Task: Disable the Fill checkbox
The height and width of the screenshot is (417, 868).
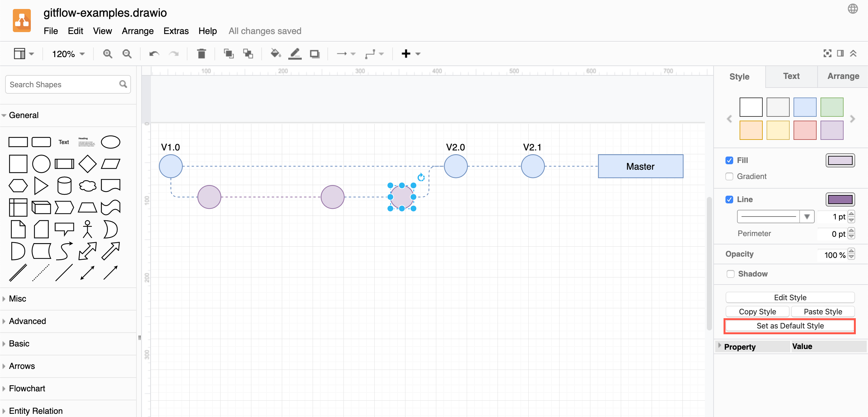Action: [730, 160]
